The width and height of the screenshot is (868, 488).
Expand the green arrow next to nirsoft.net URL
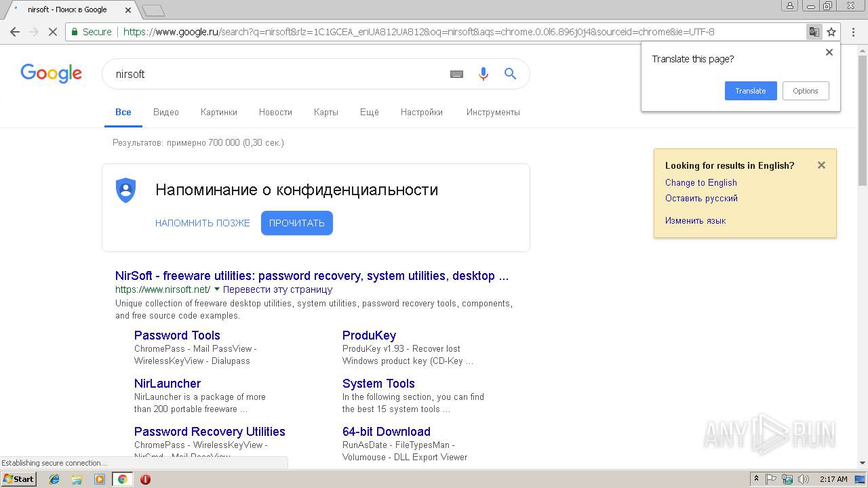point(217,289)
